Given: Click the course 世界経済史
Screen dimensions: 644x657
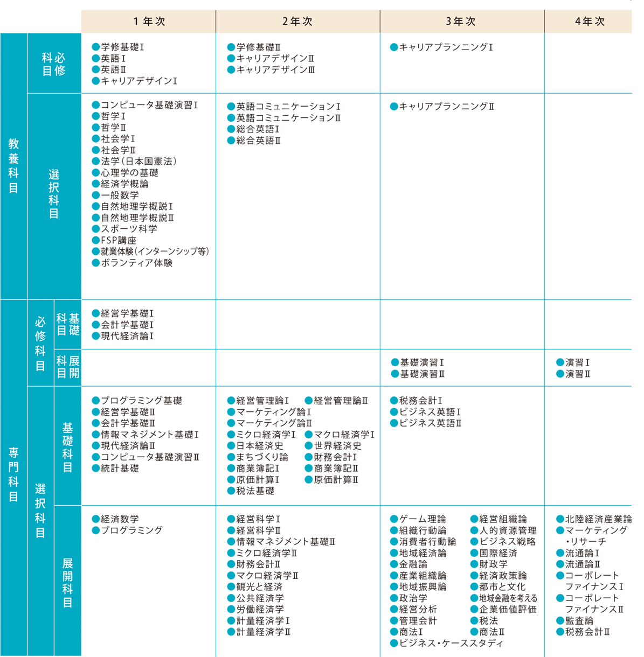Looking at the screenshot, I should [333, 446].
